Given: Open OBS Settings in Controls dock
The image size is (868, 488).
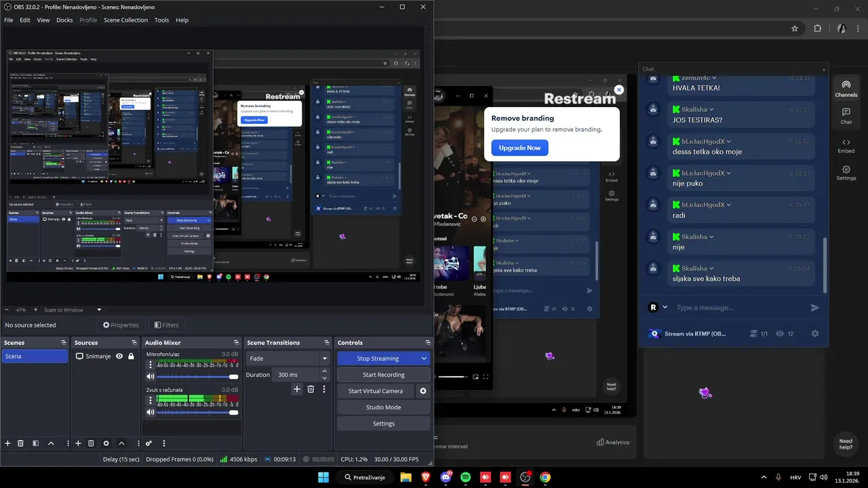Looking at the screenshot, I should point(383,424).
